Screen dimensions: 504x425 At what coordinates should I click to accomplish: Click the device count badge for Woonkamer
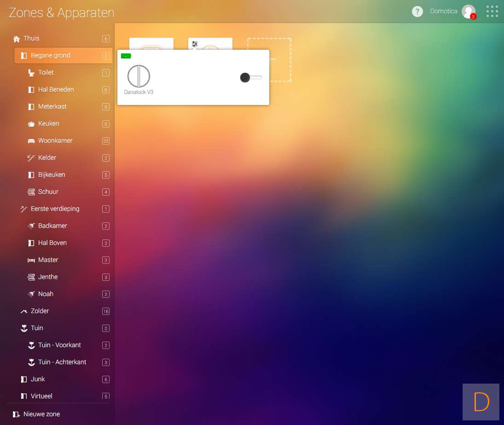[x=106, y=141]
